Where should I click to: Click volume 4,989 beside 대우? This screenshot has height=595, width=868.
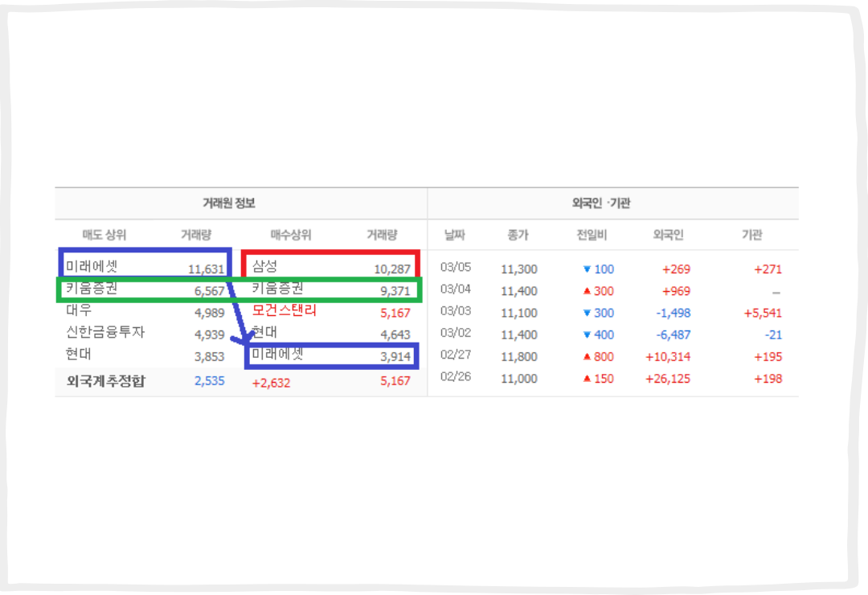click(209, 313)
